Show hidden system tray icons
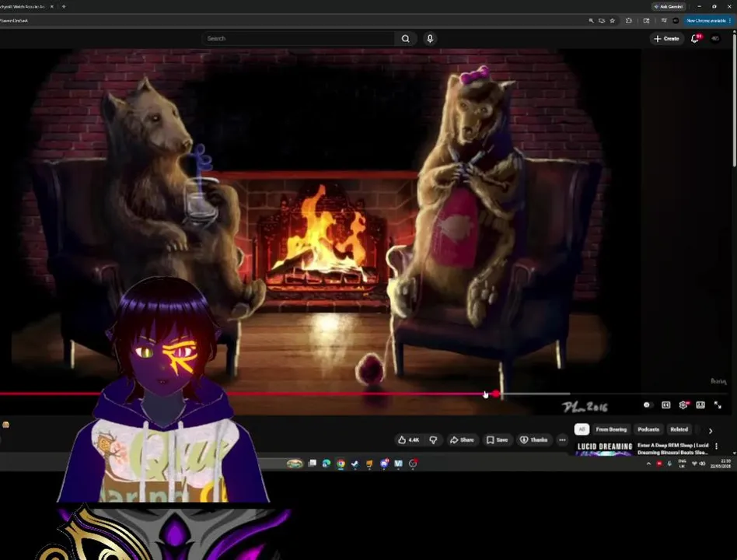The height and width of the screenshot is (560, 737). point(648,464)
